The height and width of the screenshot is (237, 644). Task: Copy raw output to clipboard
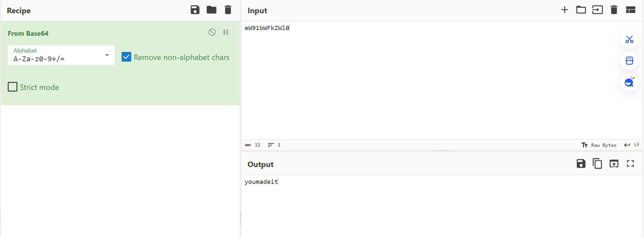tap(597, 164)
